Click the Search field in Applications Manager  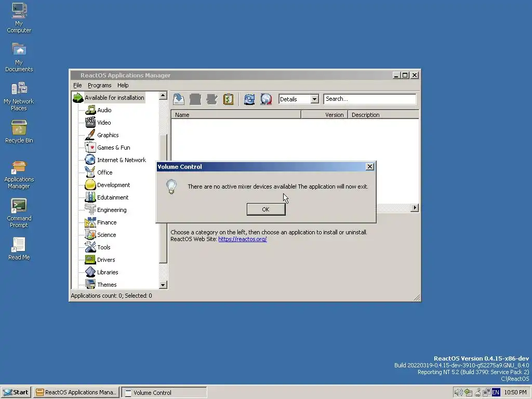pyautogui.click(x=369, y=99)
